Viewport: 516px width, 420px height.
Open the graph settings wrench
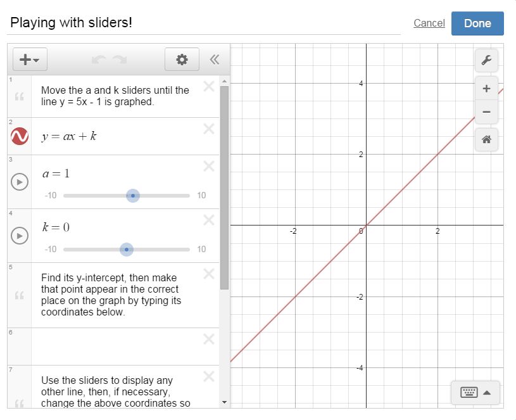coord(486,60)
